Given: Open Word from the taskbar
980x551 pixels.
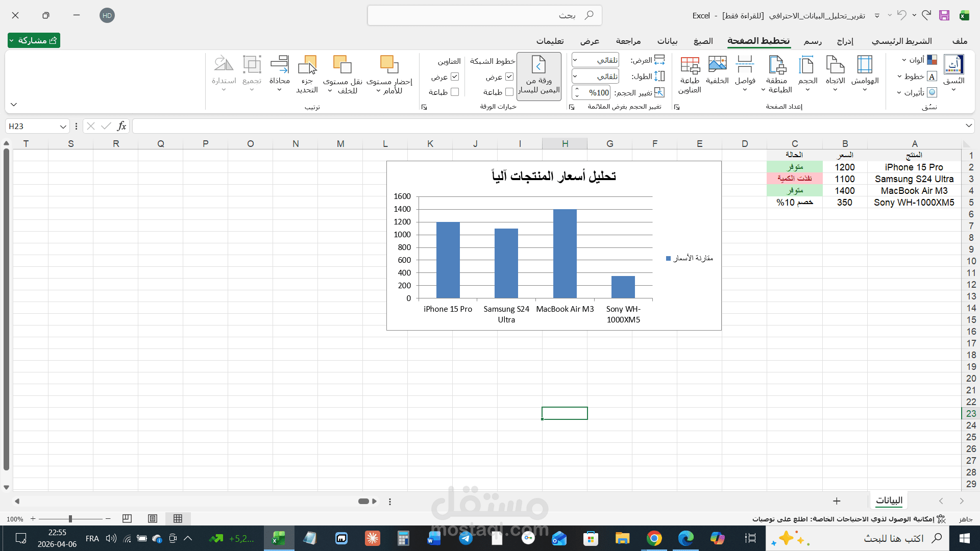Looking at the screenshot, I should click(434, 538).
